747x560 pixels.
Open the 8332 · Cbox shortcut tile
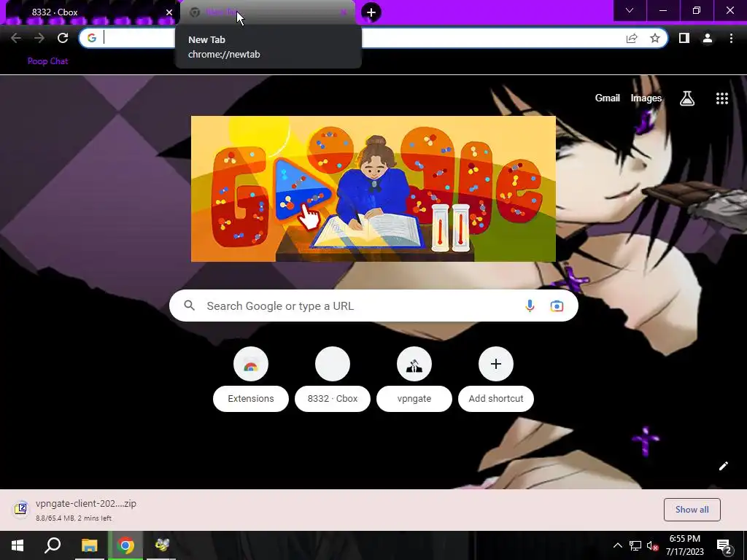tap(333, 378)
